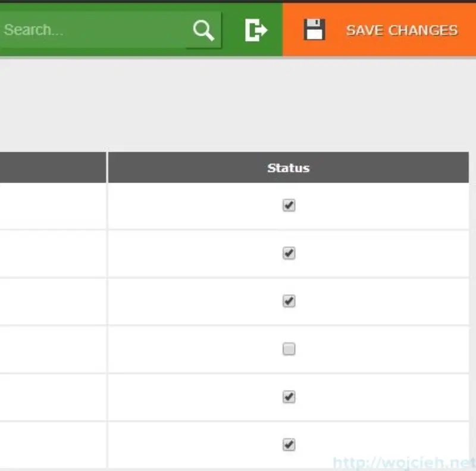This screenshot has height=471, width=476.
Task: Select the first row's cell left of Status
Action: coord(52,206)
